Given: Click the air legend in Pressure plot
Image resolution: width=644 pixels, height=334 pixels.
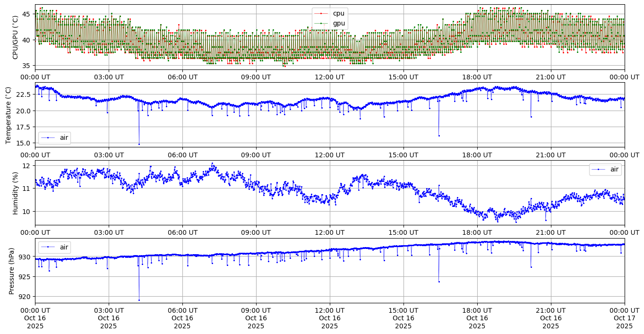Looking at the screenshot, I should (63, 247).
